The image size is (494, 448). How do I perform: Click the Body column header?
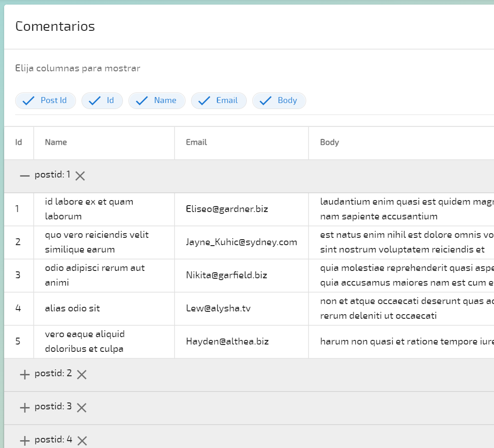330,143
